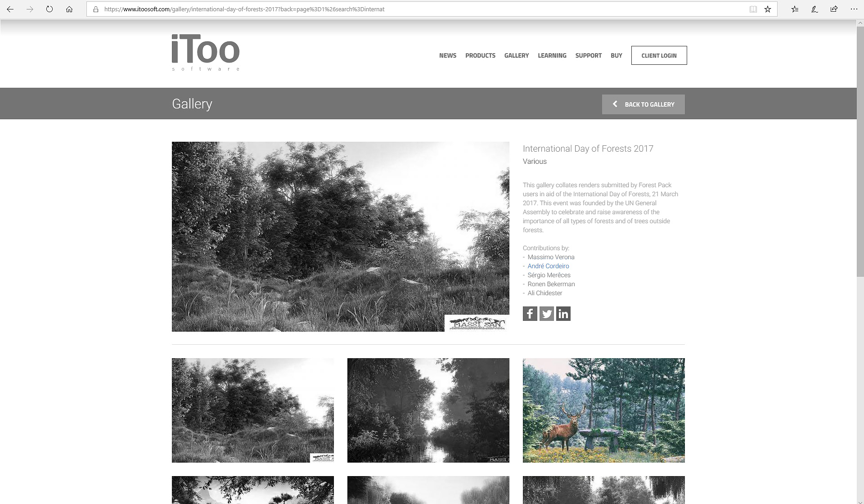Share gallery via Twitter icon

(546, 314)
